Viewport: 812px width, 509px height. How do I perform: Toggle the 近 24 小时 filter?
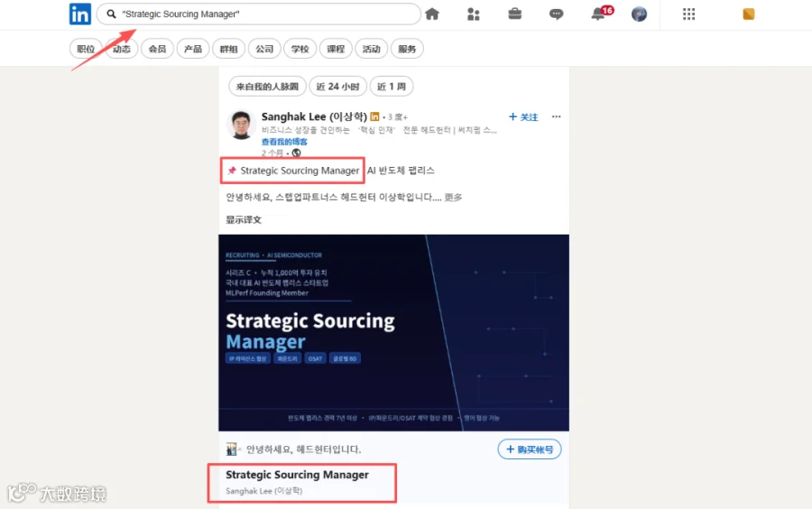pyautogui.click(x=337, y=87)
